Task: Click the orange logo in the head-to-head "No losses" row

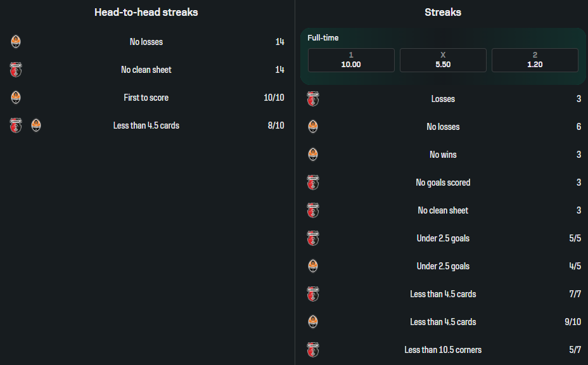Action: [16, 42]
